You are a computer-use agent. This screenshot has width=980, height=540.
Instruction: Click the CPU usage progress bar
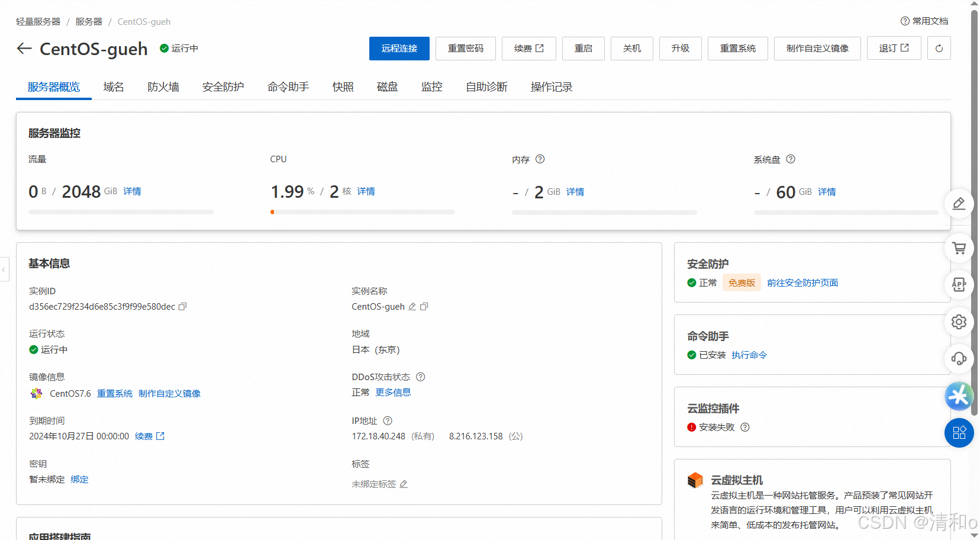(x=363, y=212)
